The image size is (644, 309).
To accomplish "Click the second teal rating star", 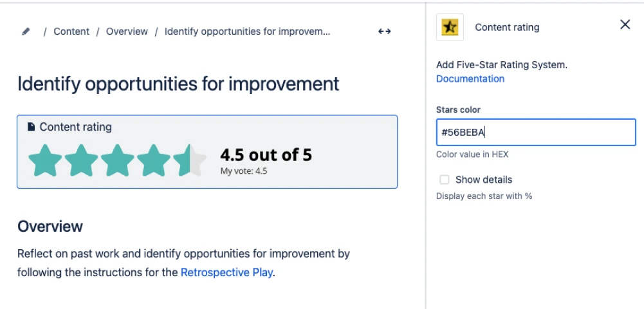I will click(x=81, y=160).
